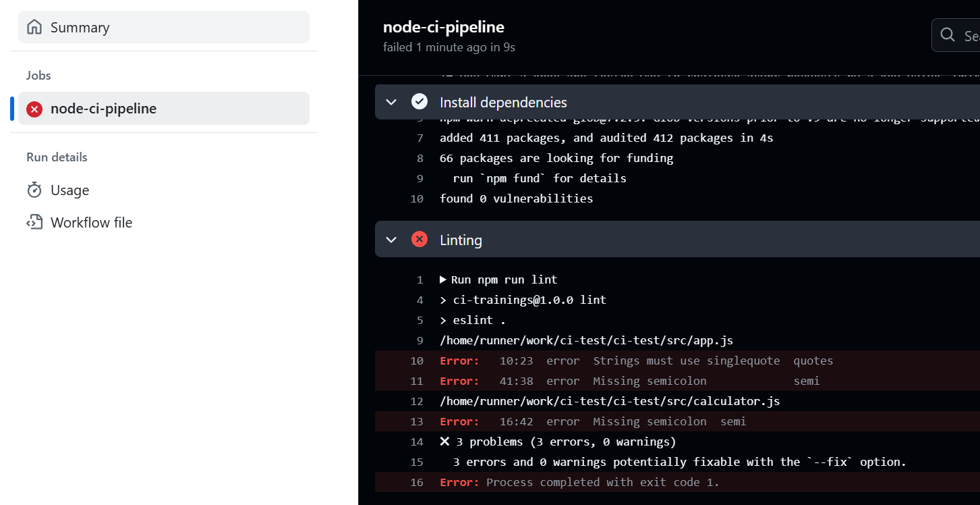The width and height of the screenshot is (980, 505).
Task: Click '> ci-trainings@1.0.0 lint' log line
Action: point(523,300)
